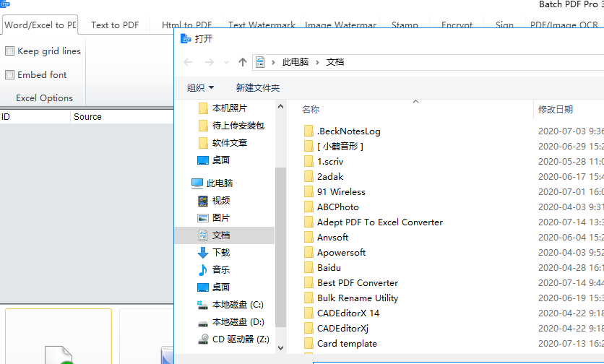Image resolution: width=604 pixels, height=364 pixels.
Task: Click the 桌面 icon under 此电脑
Action: 203,287
